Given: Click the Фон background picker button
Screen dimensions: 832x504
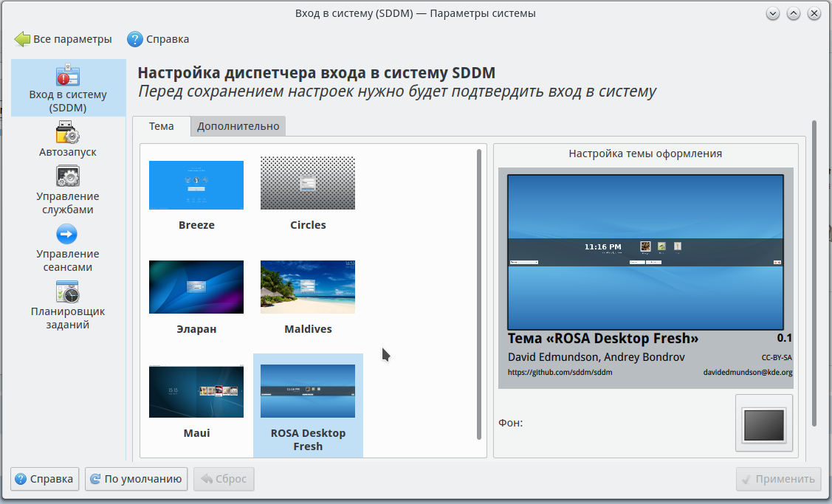Looking at the screenshot, I should [x=763, y=424].
